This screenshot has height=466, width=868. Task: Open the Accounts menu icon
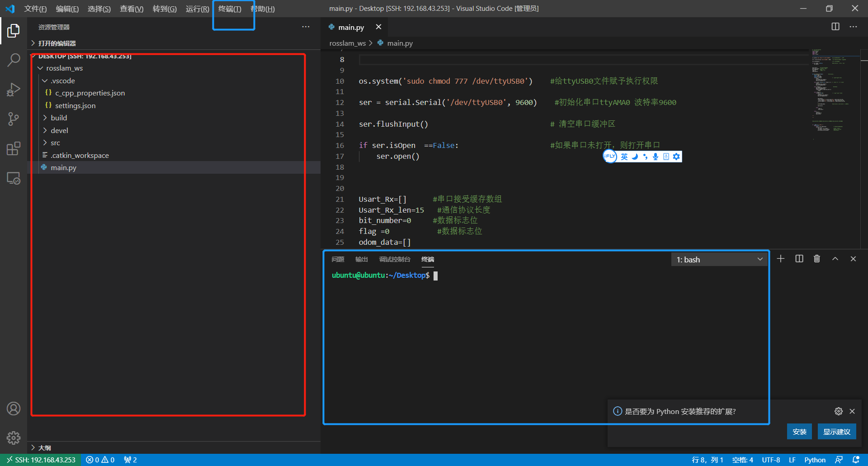tap(14, 409)
